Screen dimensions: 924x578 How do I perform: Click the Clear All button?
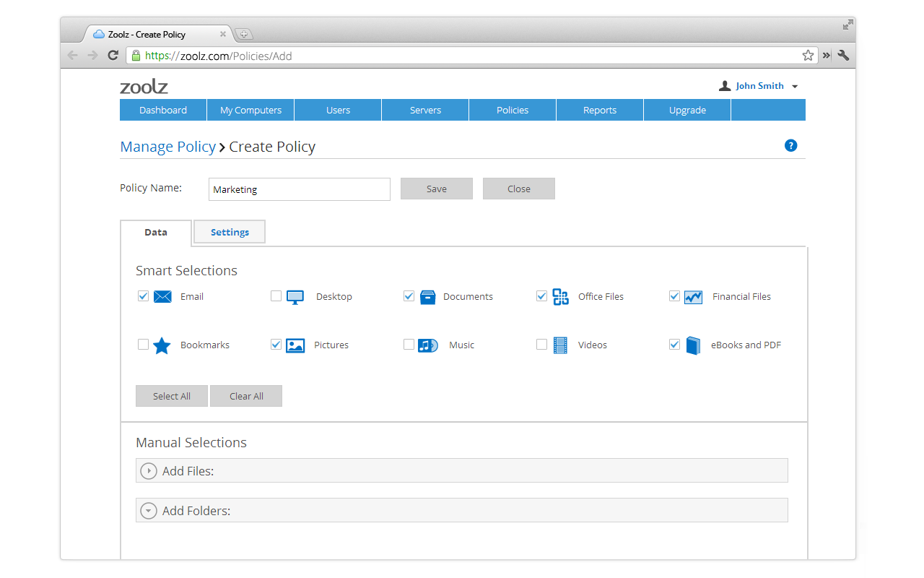[x=246, y=396]
